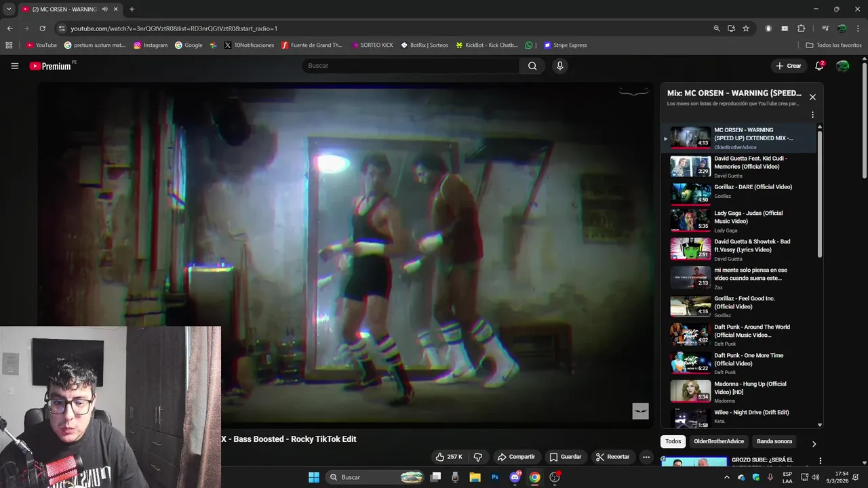Open WhatsApp bookmark icon
Screen dimensions: 868x488
(x=529, y=45)
